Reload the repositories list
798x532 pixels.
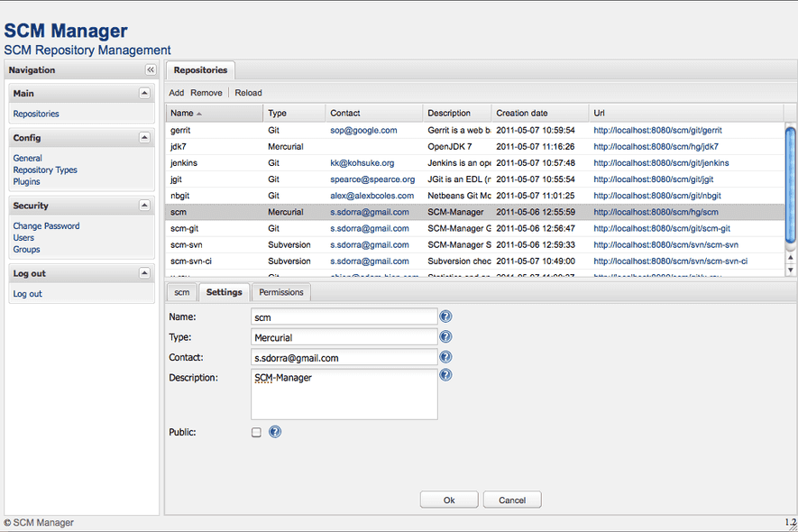pyautogui.click(x=248, y=92)
